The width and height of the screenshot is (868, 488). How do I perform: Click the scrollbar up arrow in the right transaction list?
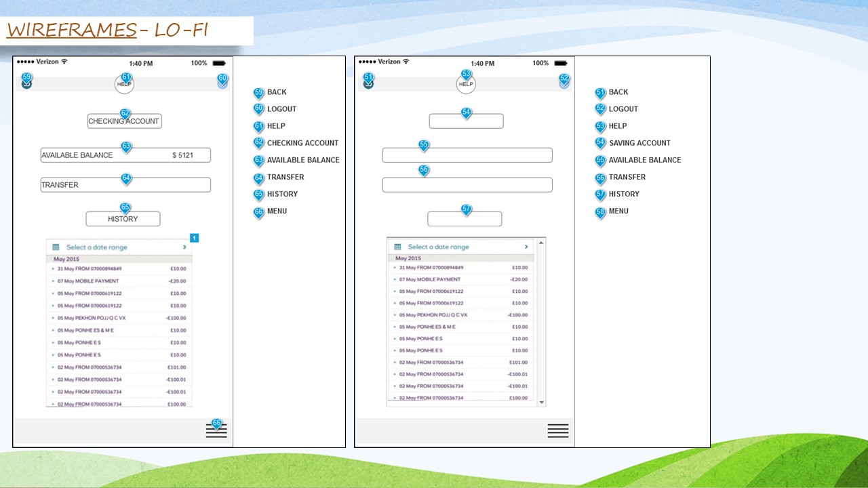[540, 242]
